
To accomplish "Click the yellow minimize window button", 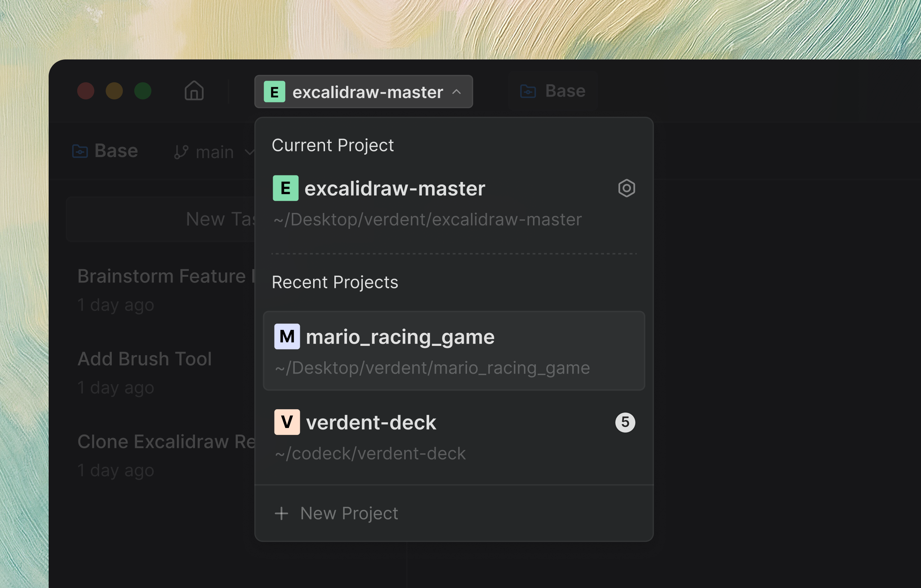I will tap(114, 91).
